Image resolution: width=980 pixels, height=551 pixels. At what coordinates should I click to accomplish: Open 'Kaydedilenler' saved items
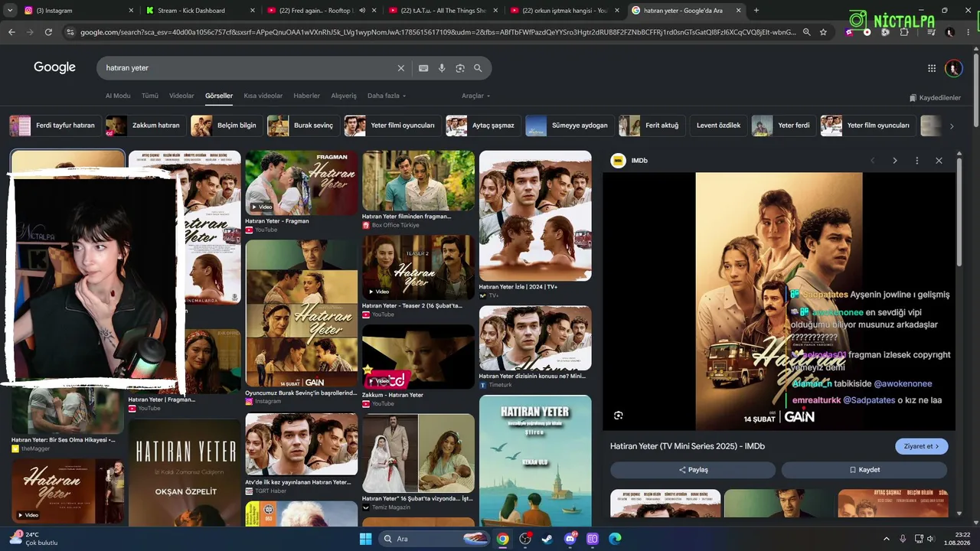click(935, 98)
